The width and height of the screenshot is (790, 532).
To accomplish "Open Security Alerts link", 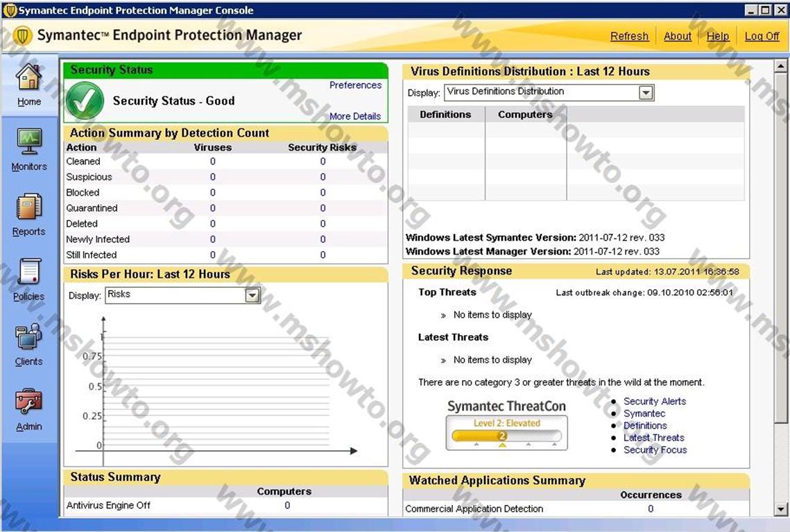I will [655, 401].
